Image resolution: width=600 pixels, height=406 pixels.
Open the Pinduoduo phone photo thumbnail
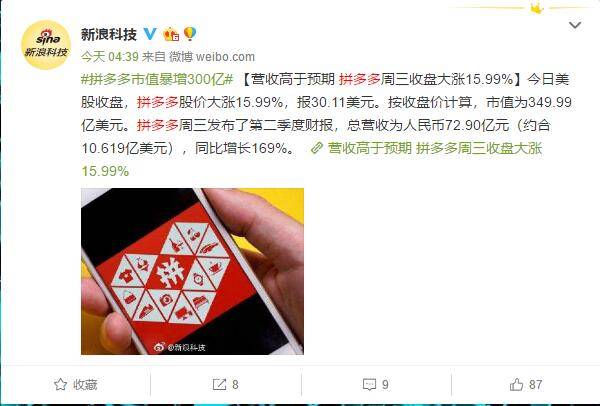(x=192, y=271)
